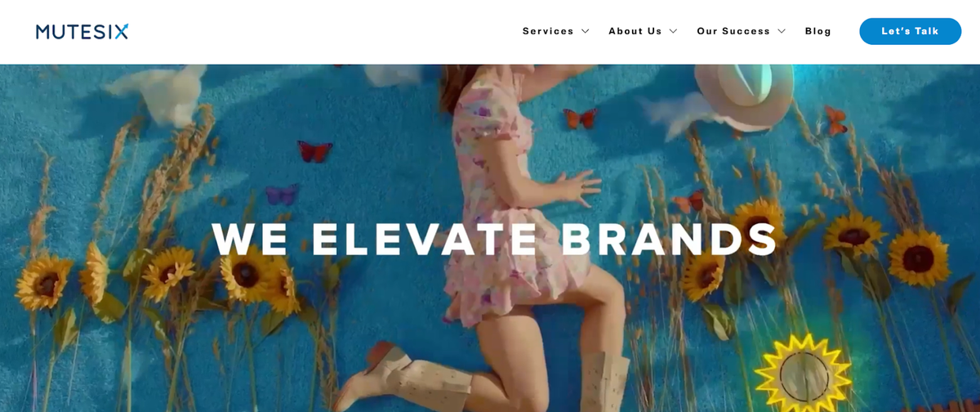The width and height of the screenshot is (980, 412).
Task: Click the purple butterfly on the blue background
Action: tap(281, 195)
